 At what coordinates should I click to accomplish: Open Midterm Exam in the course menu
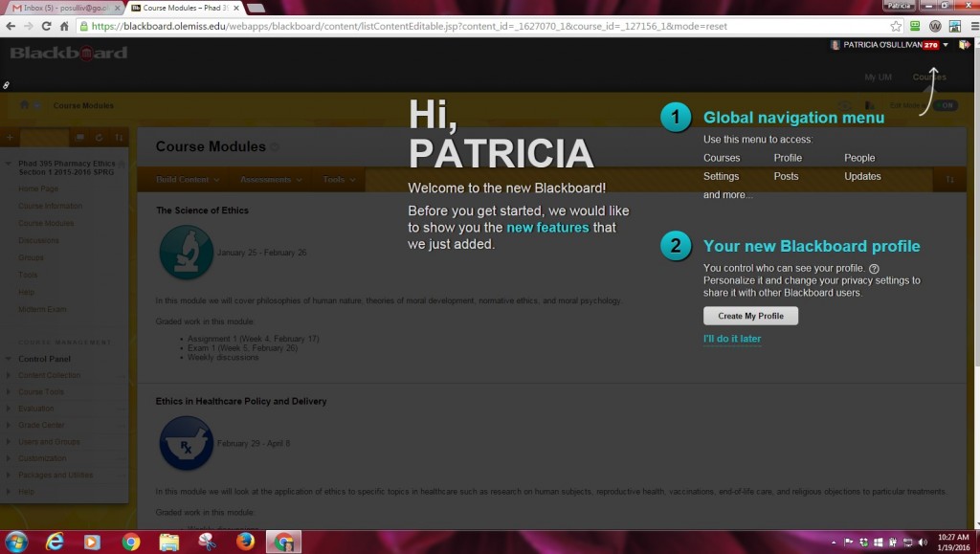click(42, 309)
